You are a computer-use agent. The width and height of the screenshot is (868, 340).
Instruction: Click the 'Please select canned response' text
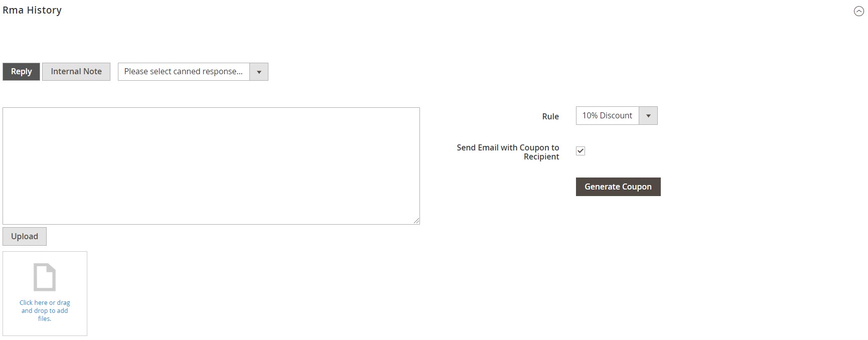pos(183,72)
